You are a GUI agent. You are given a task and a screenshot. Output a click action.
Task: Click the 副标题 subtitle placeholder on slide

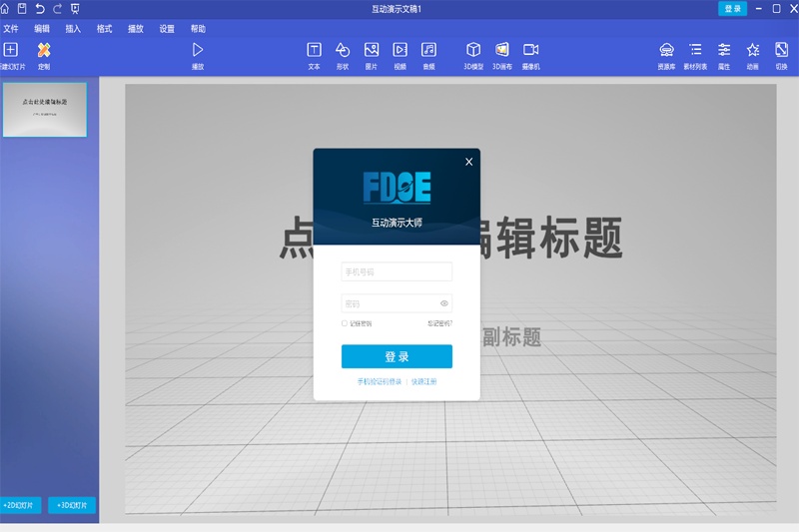pyautogui.click(x=511, y=337)
